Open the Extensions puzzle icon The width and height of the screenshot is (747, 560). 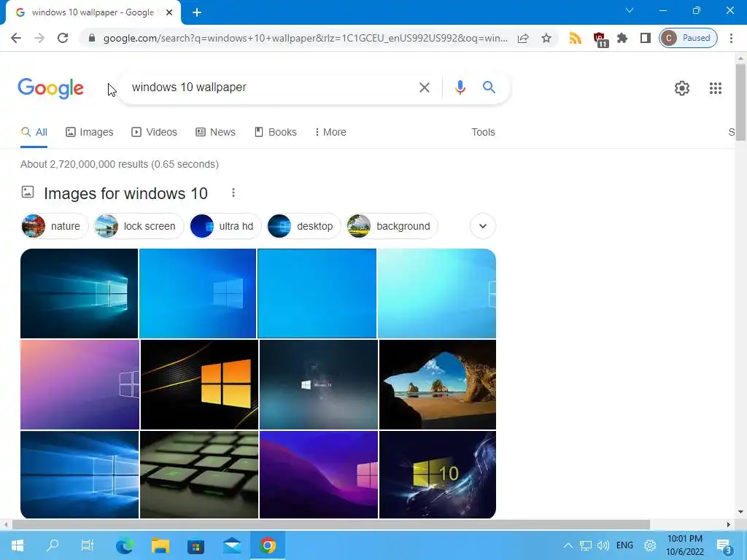click(622, 38)
